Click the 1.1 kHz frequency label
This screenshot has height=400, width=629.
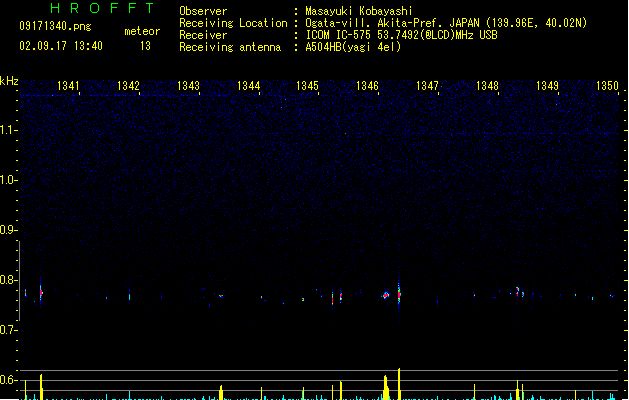point(8,130)
